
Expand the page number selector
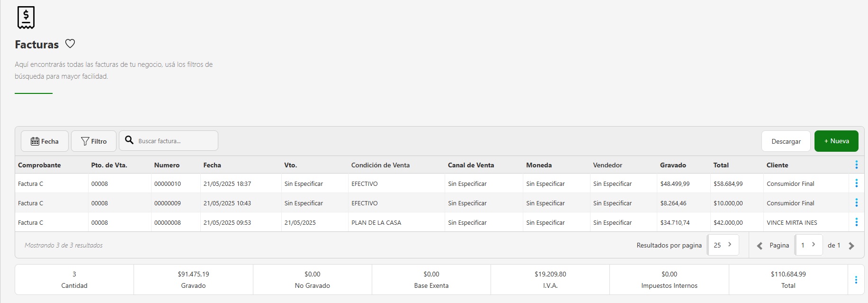(808, 245)
